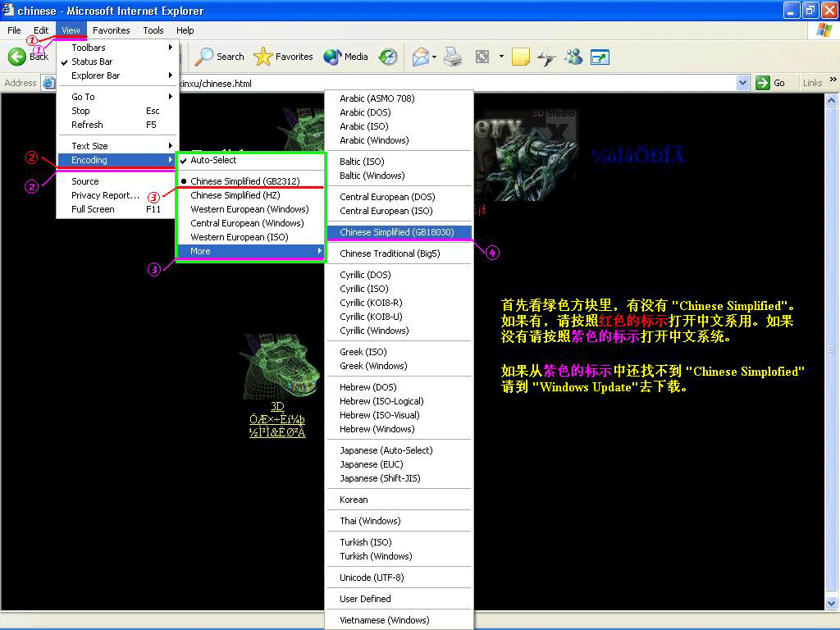Open the Favorites menu in menu bar
The height and width of the screenshot is (630, 840).
112,30
